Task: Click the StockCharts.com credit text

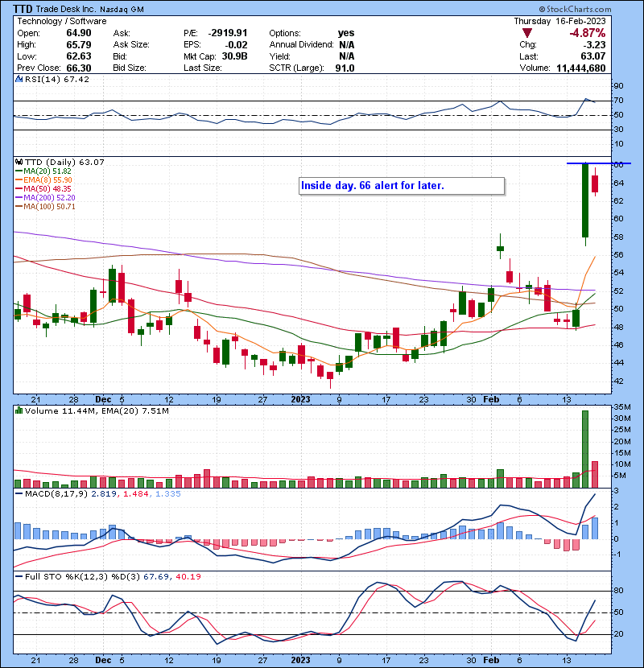Action: [575, 9]
